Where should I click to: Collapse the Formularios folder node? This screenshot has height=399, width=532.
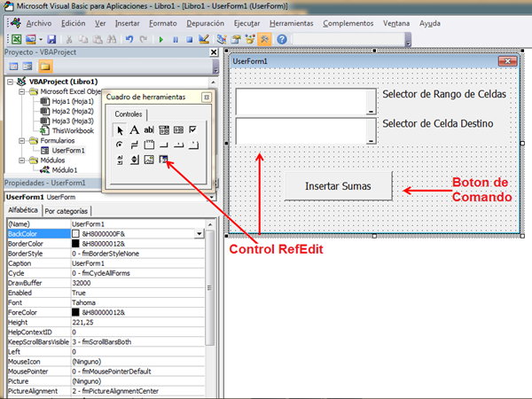(x=21, y=140)
